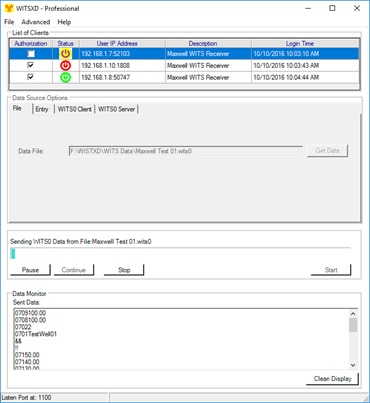Viewport: 370px width, 403px height.
Task: Maximize the WITSXD window
Action: pyautogui.click(x=332, y=8)
